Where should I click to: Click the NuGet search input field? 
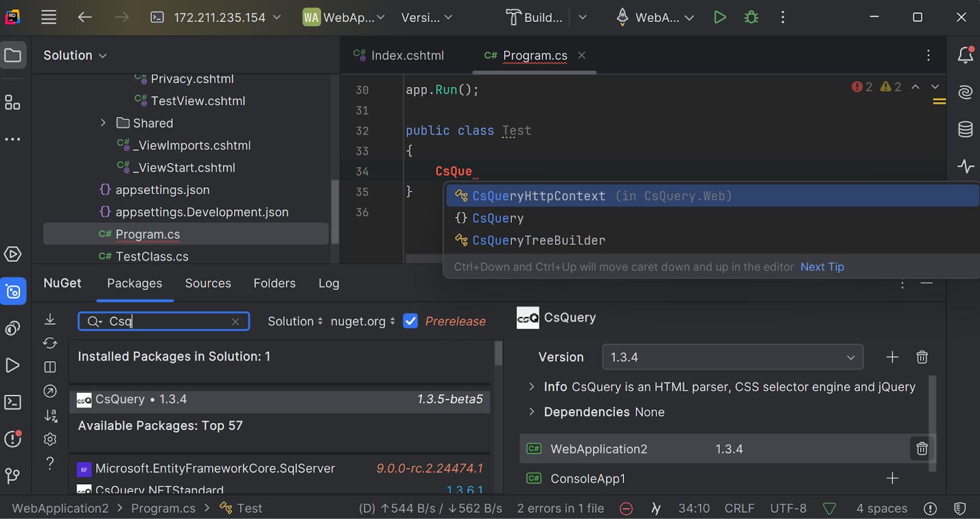[164, 321]
